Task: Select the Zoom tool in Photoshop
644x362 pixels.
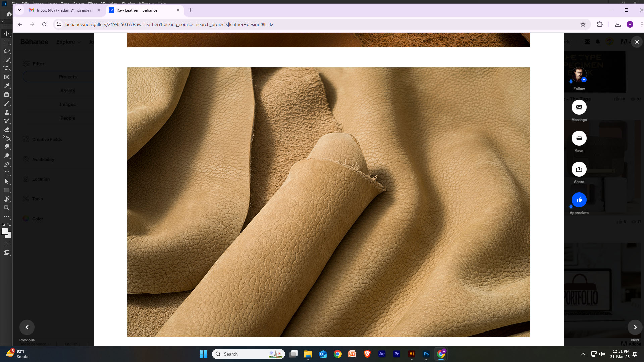Action: click(7, 208)
